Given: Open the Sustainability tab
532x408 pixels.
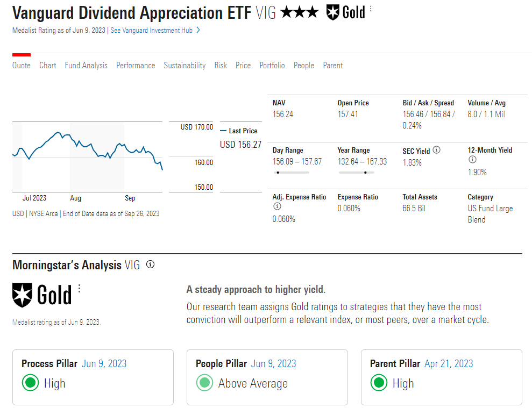Looking at the screenshot, I should [184, 65].
